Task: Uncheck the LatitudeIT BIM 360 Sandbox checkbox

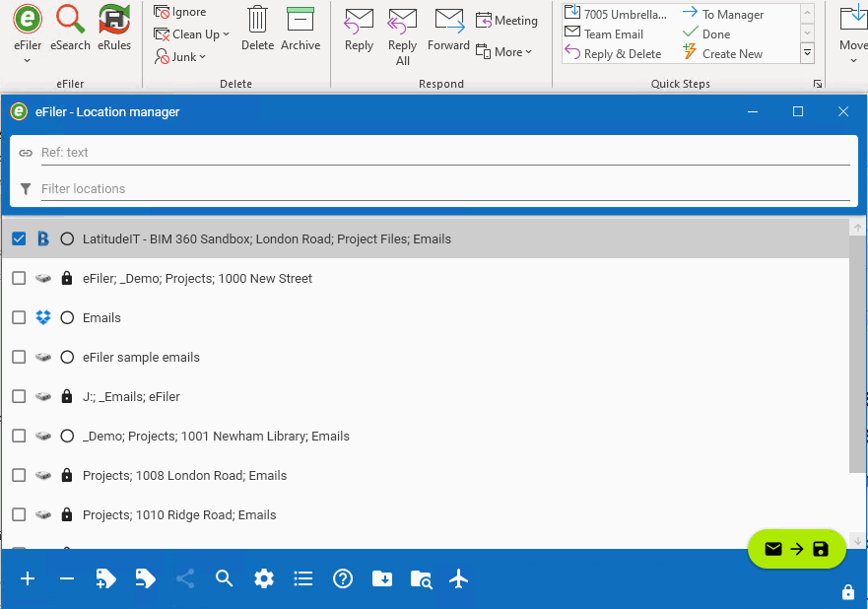Action: [19, 238]
